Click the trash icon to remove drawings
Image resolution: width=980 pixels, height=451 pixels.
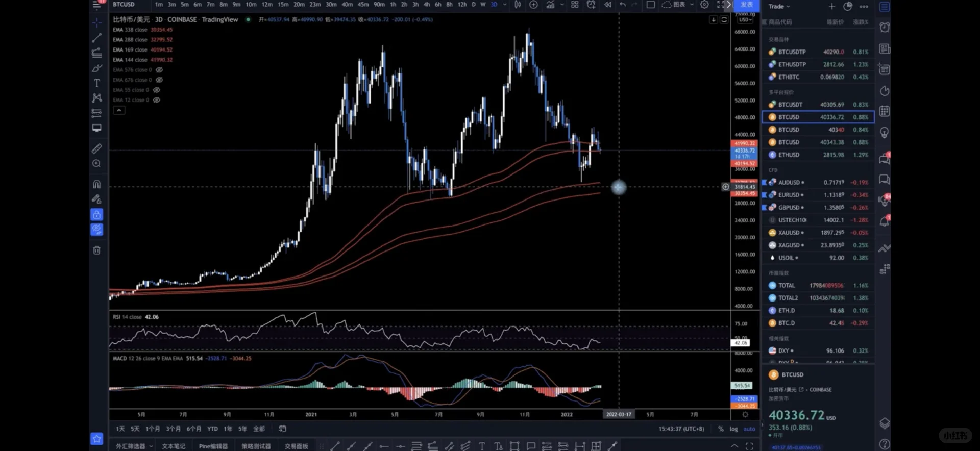point(96,250)
